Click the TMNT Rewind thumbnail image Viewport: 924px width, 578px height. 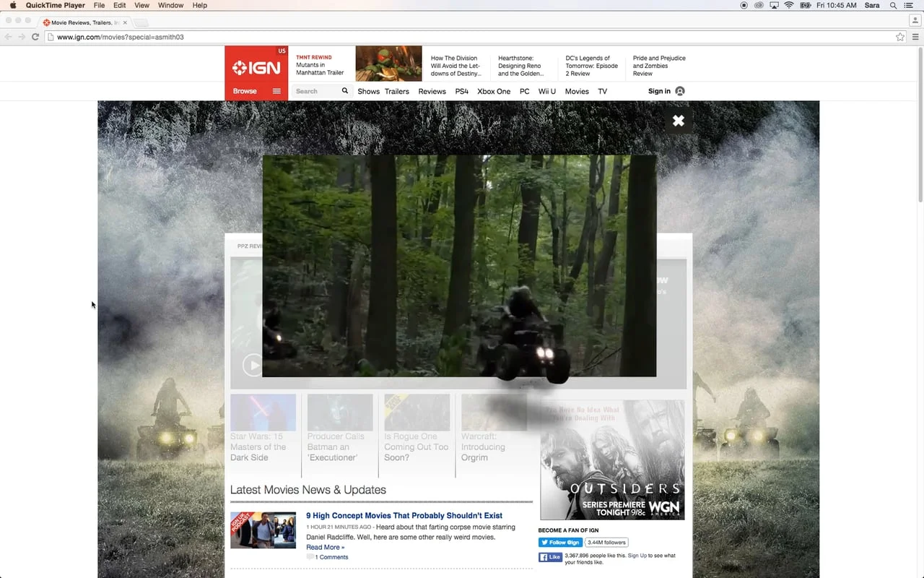(x=388, y=64)
